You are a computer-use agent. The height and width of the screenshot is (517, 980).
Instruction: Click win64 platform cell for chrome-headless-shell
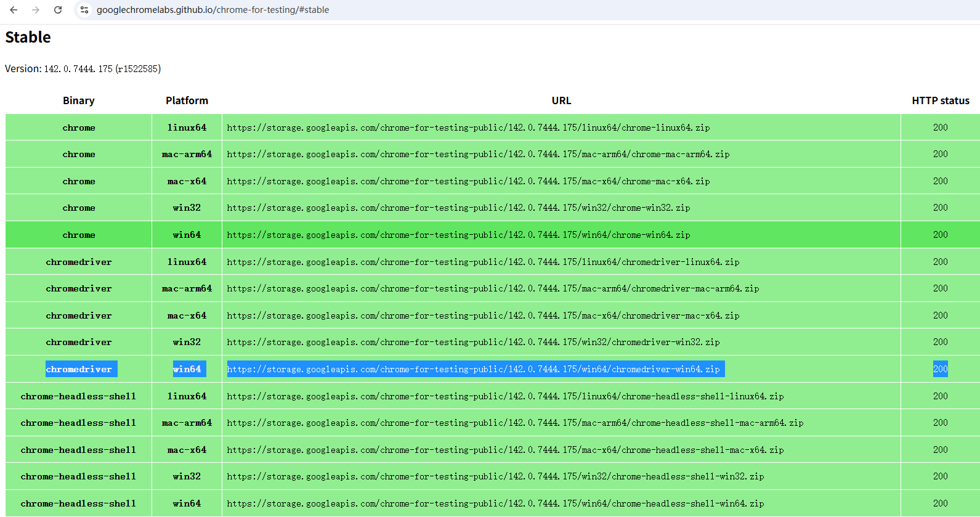pyautogui.click(x=187, y=503)
